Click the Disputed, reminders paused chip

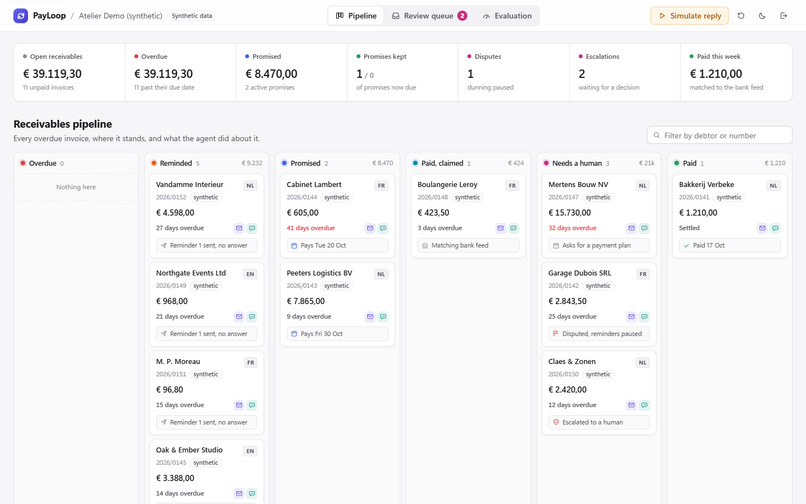coord(599,334)
